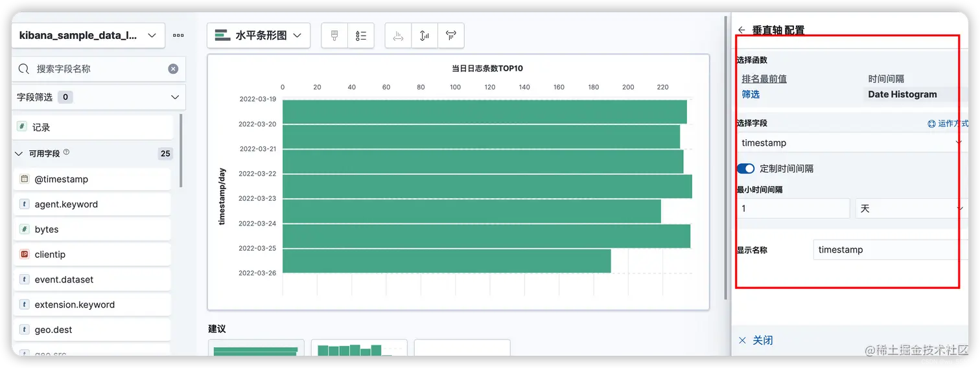
Task: Select the @timestamp field
Action: (92, 179)
